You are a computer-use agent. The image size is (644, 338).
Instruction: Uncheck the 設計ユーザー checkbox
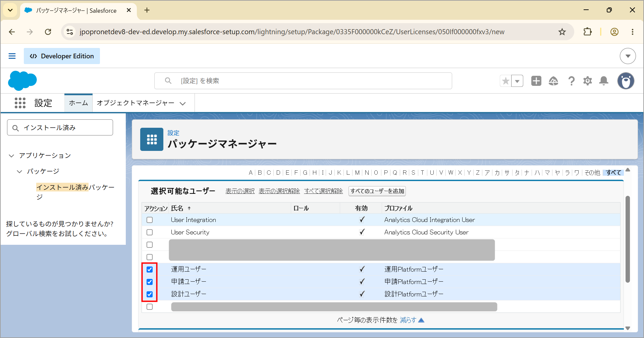(x=150, y=294)
